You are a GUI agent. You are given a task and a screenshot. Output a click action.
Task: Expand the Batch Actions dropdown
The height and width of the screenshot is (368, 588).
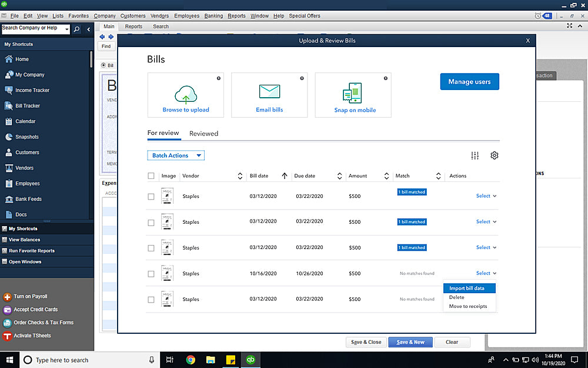pyautogui.click(x=176, y=155)
